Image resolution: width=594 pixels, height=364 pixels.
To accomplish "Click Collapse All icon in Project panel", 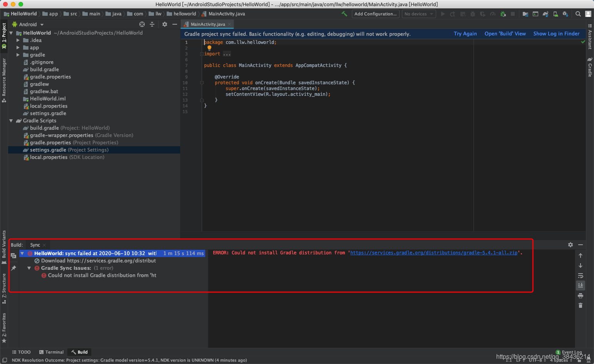I will (152, 24).
